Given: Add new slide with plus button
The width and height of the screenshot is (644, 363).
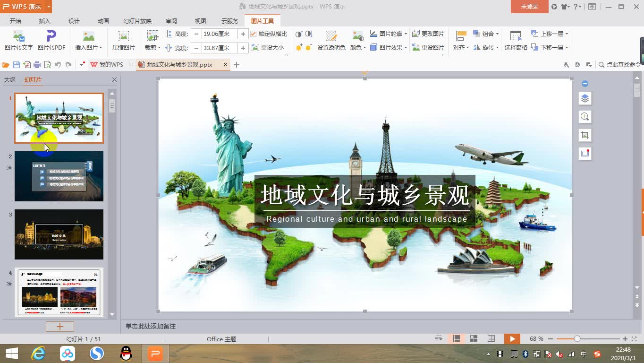Looking at the screenshot, I should pos(60,327).
